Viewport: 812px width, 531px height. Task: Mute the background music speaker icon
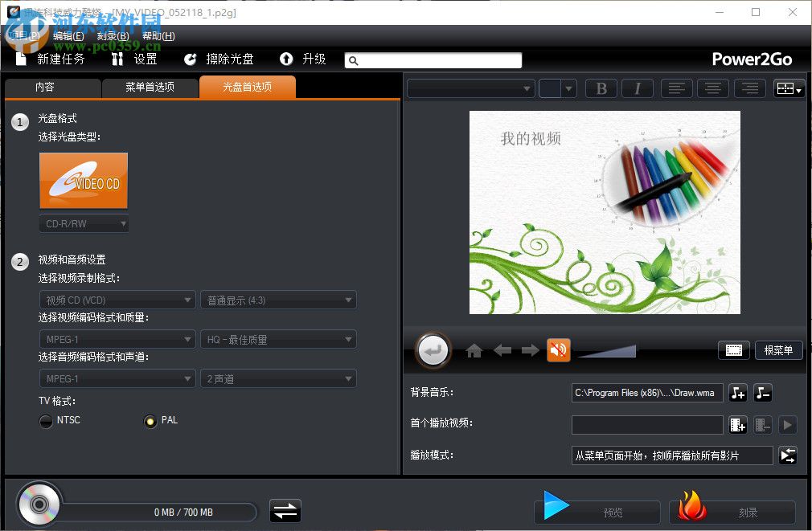click(x=558, y=350)
